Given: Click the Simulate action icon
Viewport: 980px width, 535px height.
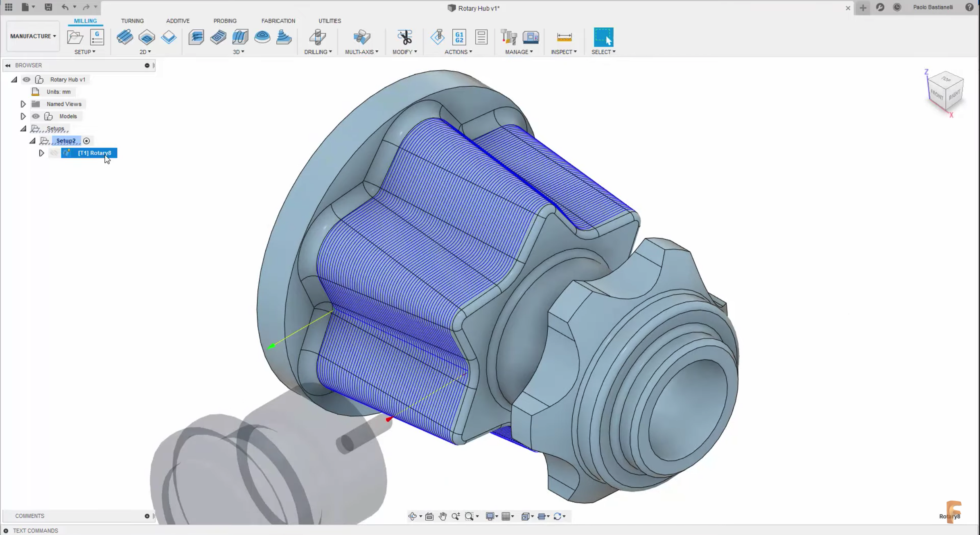Looking at the screenshot, I should click(437, 37).
